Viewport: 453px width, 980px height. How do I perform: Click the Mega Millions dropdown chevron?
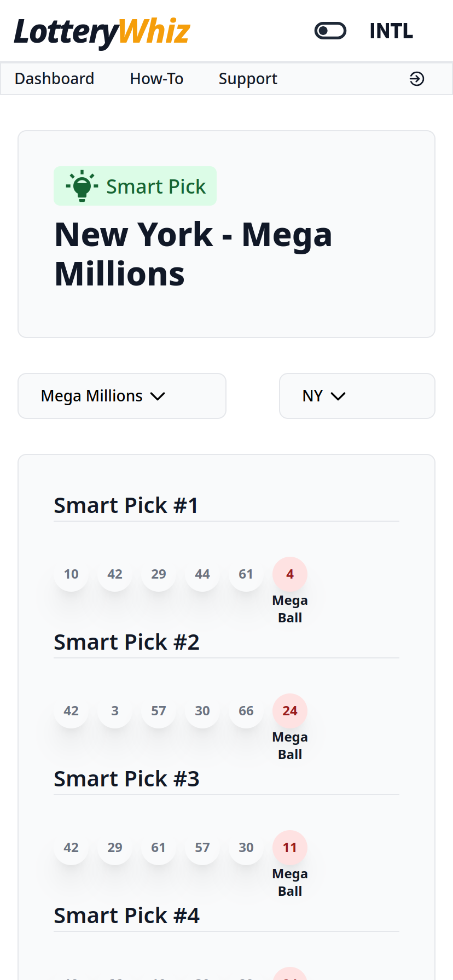point(158,396)
